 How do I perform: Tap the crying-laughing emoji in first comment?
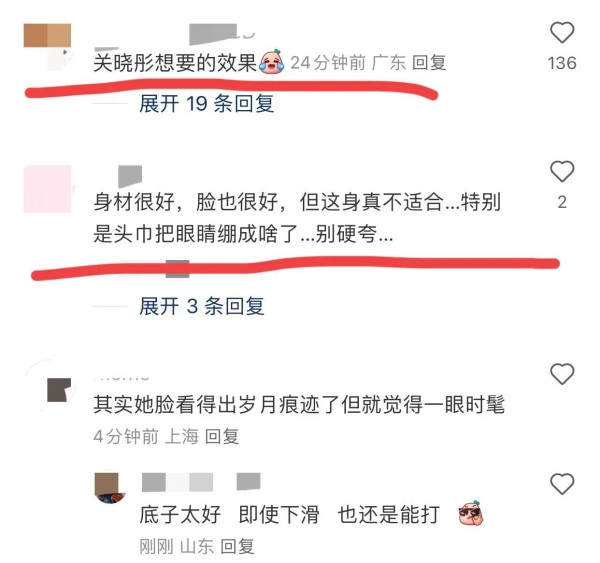(272, 62)
